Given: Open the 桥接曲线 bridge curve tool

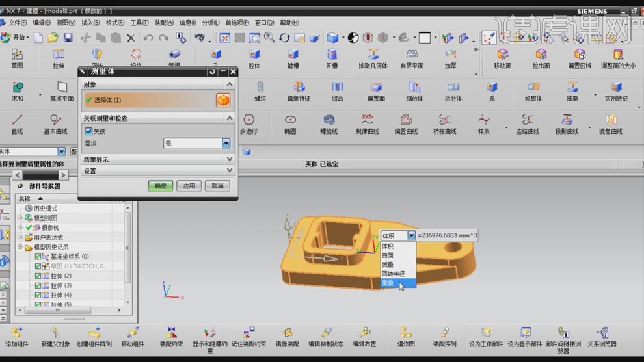Looking at the screenshot, I should (x=445, y=124).
